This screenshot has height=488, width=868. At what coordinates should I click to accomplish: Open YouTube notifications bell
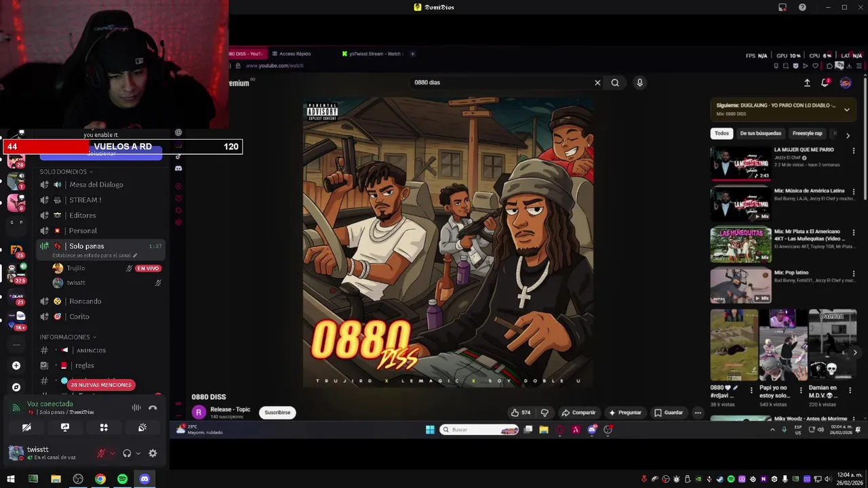pyautogui.click(x=825, y=83)
